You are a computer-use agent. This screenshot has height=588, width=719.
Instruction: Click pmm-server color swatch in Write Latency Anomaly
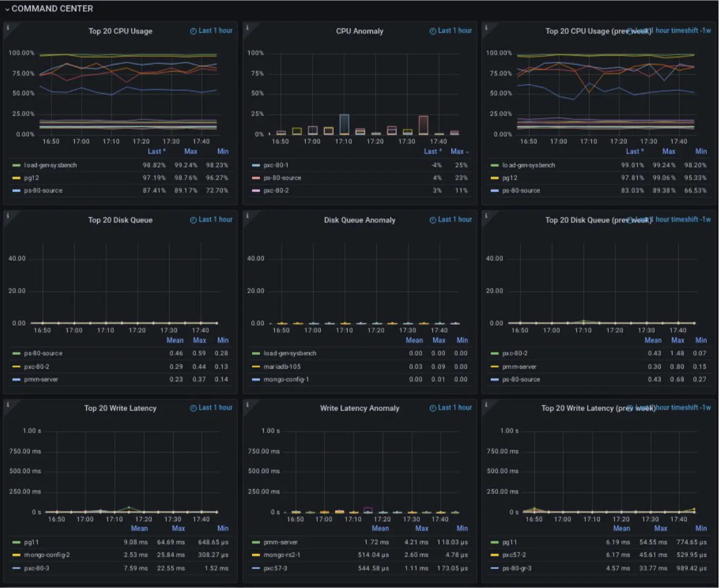tap(256, 542)
